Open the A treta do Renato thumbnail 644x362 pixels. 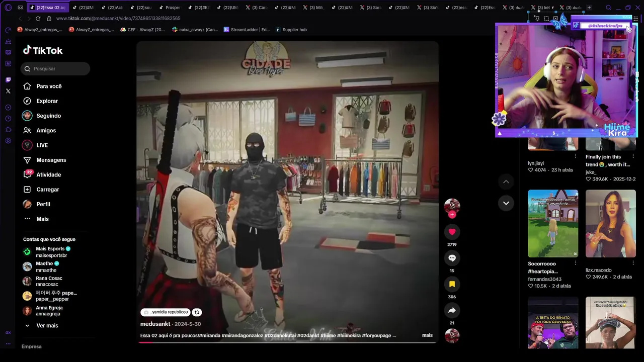553,323
